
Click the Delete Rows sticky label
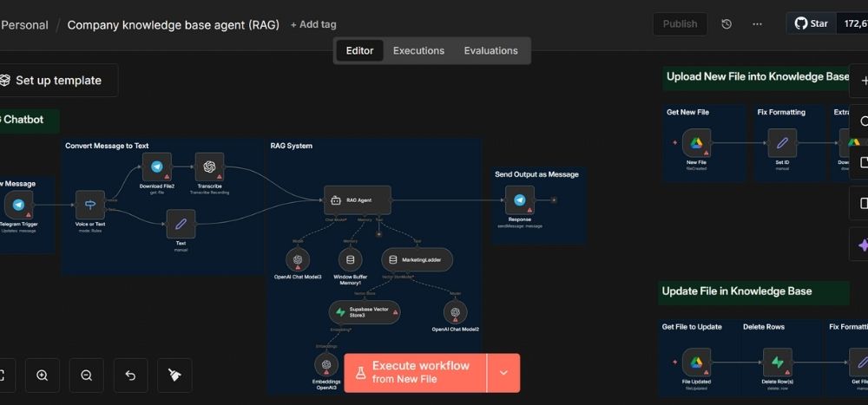coord(763,327)
